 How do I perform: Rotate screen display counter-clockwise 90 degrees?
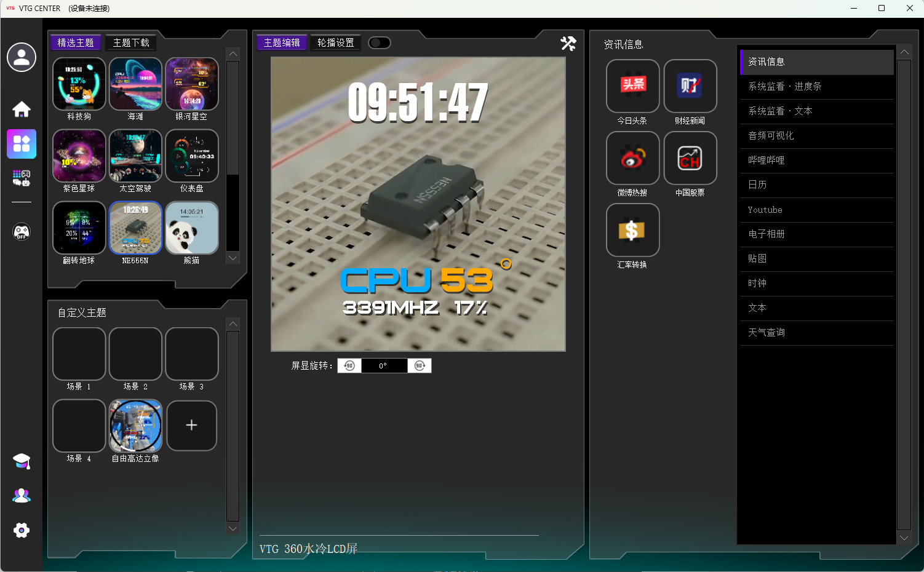(349, 366)
